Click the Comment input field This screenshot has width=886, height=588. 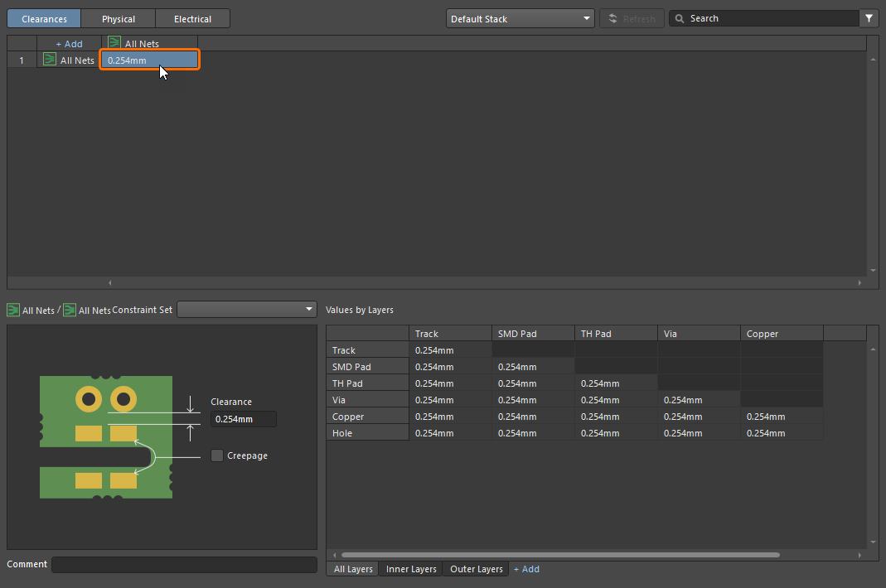184,565
